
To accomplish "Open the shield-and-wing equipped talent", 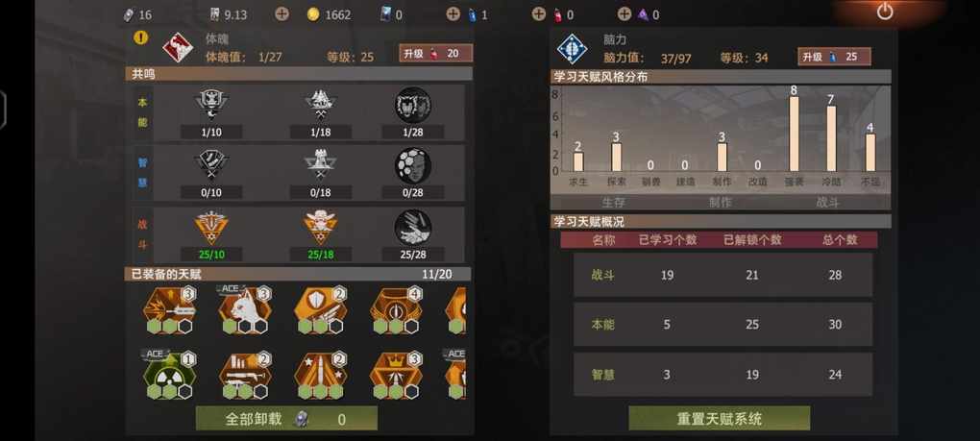I will [321, 308].
